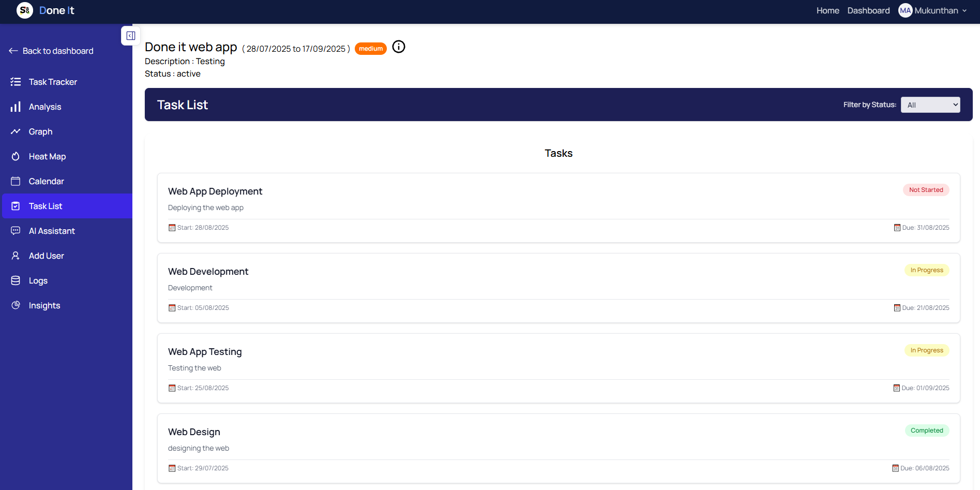Open Task Tracker in sidebar
The height and width of the screenshot is (490, 980).
67,82
